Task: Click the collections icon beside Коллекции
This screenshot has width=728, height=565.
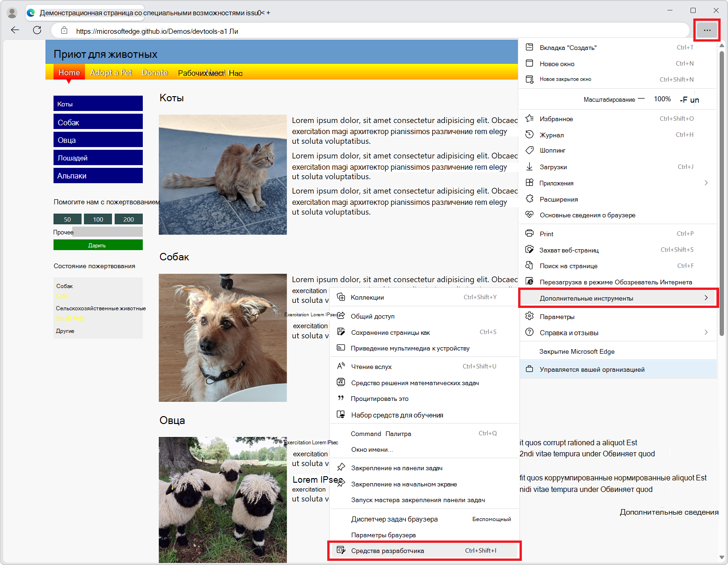Action: (341, 297)
